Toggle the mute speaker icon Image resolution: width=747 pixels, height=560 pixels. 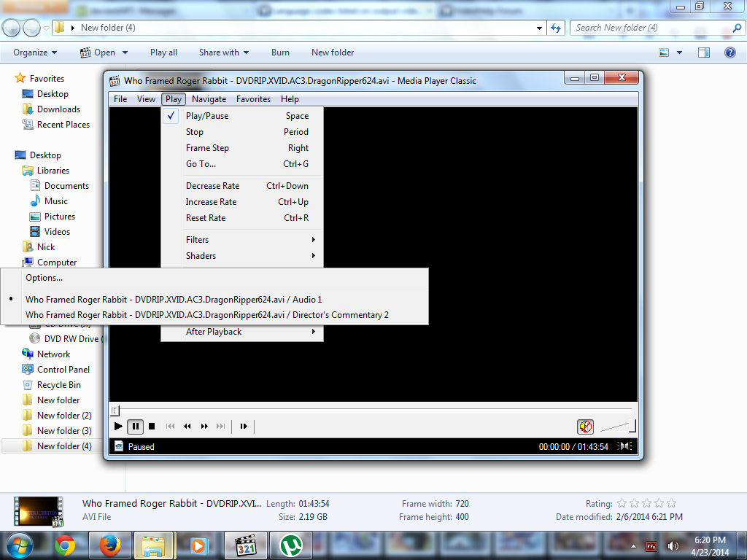tap(586, 426)
